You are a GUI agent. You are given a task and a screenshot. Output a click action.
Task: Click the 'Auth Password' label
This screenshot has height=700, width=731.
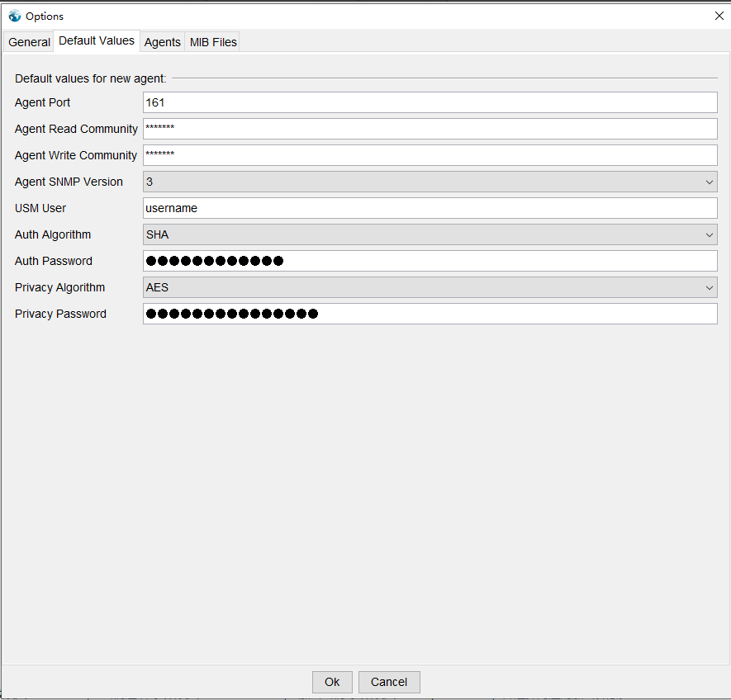coord(54,261)
